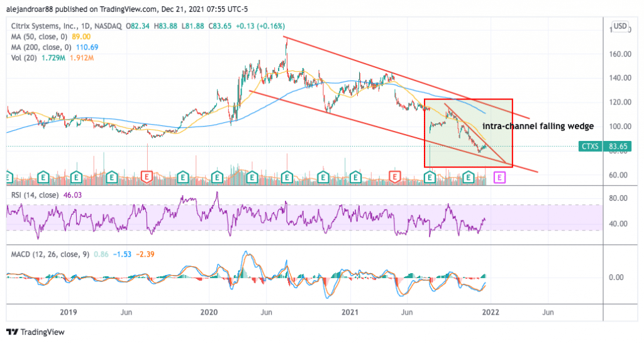
Task: Click the 2021 label on time axis
Action: (x=350, y=312)
